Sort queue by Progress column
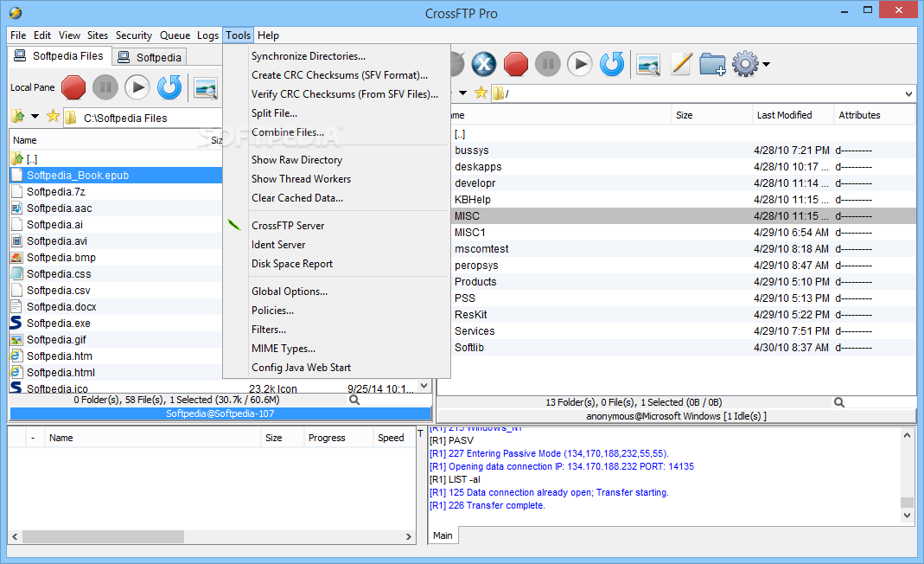The height and width of the screenshot is (564, 924). pos(338,438)
